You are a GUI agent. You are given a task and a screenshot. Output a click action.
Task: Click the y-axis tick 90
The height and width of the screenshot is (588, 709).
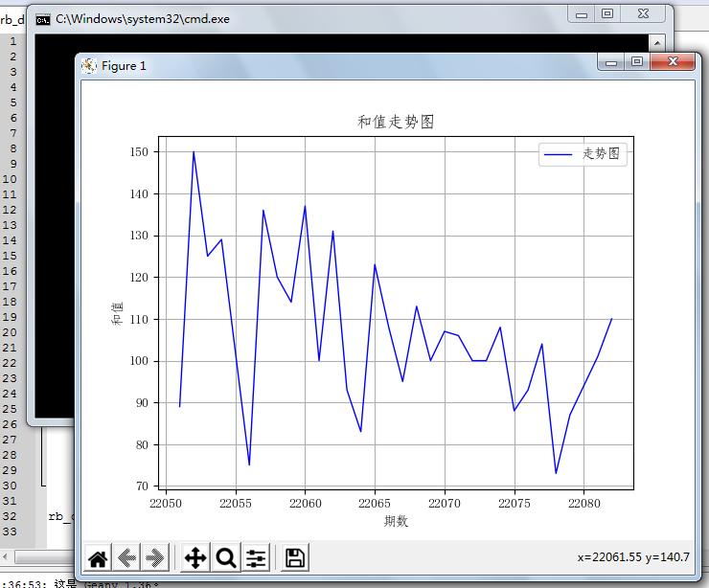pyautogui.click(x=142, y=403)
